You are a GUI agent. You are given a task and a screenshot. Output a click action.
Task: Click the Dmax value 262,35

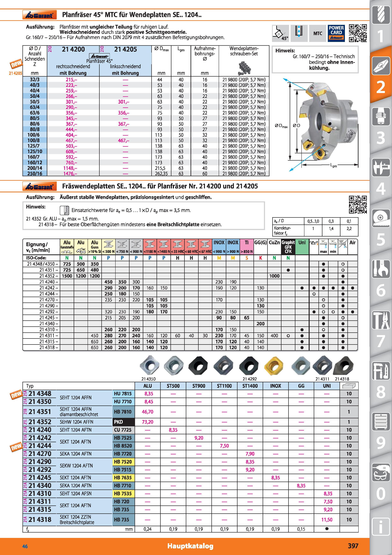tap(161, 174)
